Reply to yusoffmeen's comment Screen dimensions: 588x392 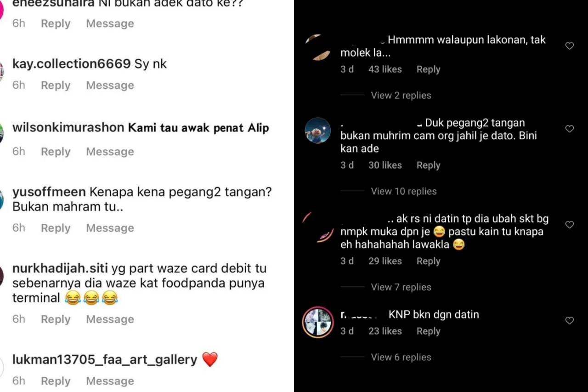pos(56,228)
